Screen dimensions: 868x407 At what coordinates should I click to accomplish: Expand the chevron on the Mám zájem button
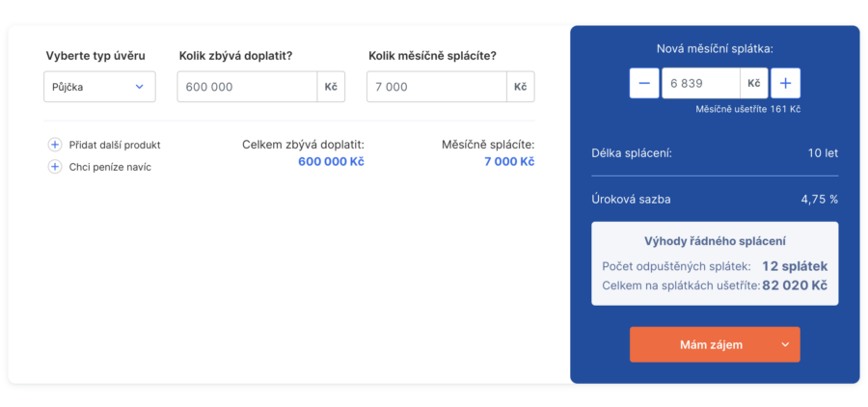point(785,344)
